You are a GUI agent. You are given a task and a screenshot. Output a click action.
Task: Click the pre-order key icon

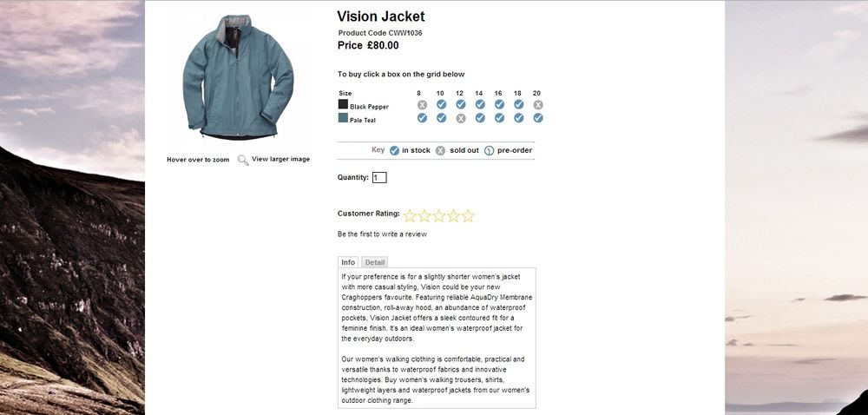(x=489, y=150)
